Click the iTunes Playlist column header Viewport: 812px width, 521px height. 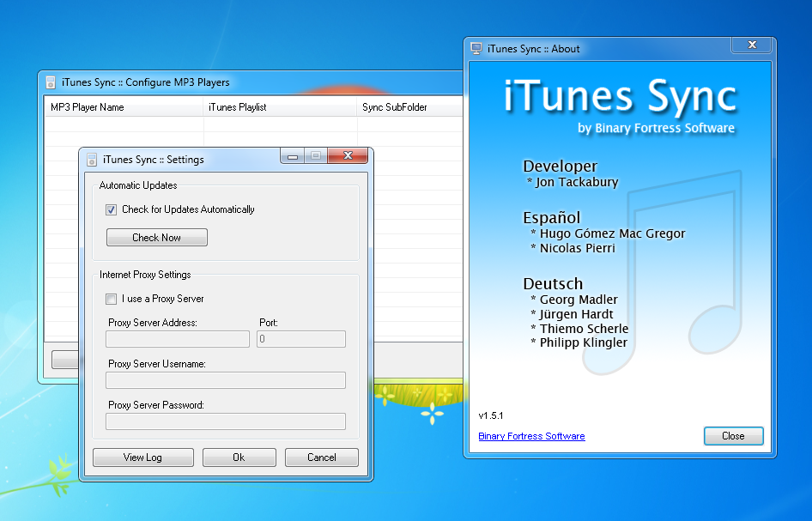[x=280, y=107]
